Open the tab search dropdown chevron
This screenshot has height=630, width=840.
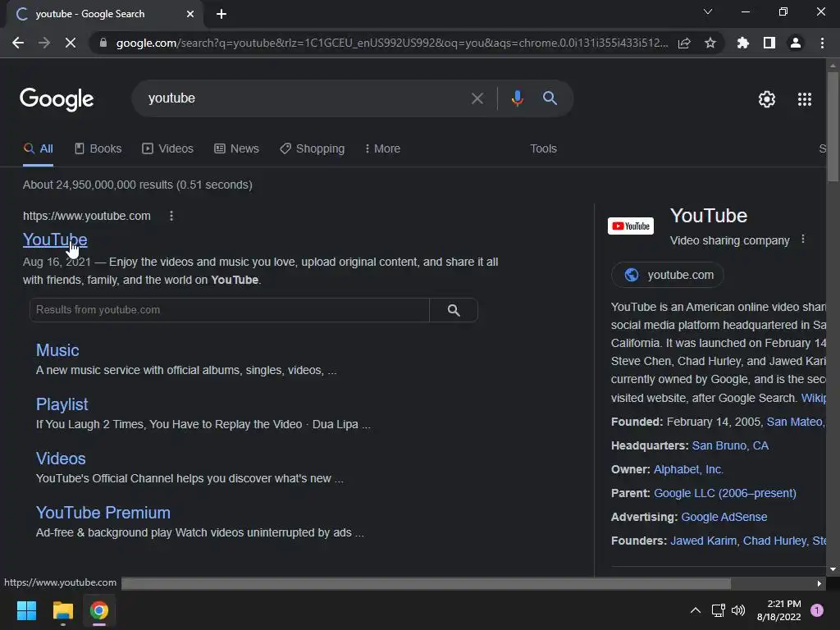[708, 11]
